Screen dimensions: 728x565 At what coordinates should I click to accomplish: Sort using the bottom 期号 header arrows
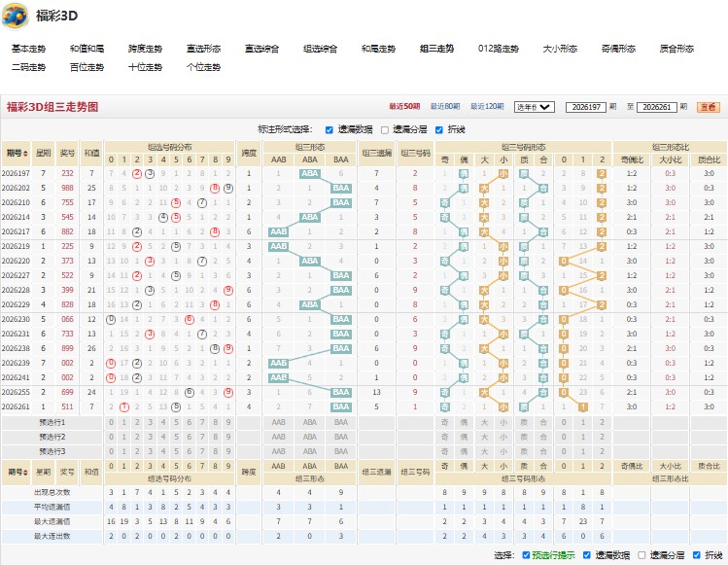pos(25,472)
